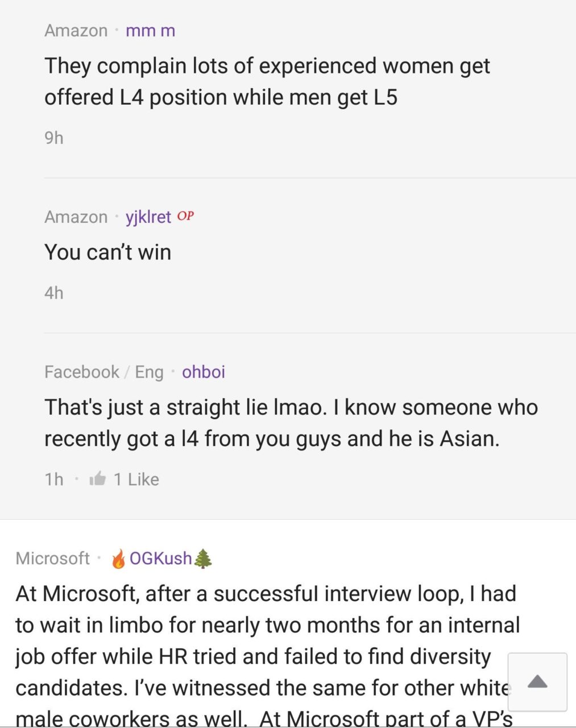Tap the Microsoft company label
This screenshot has width=576, height=728.
53,559
